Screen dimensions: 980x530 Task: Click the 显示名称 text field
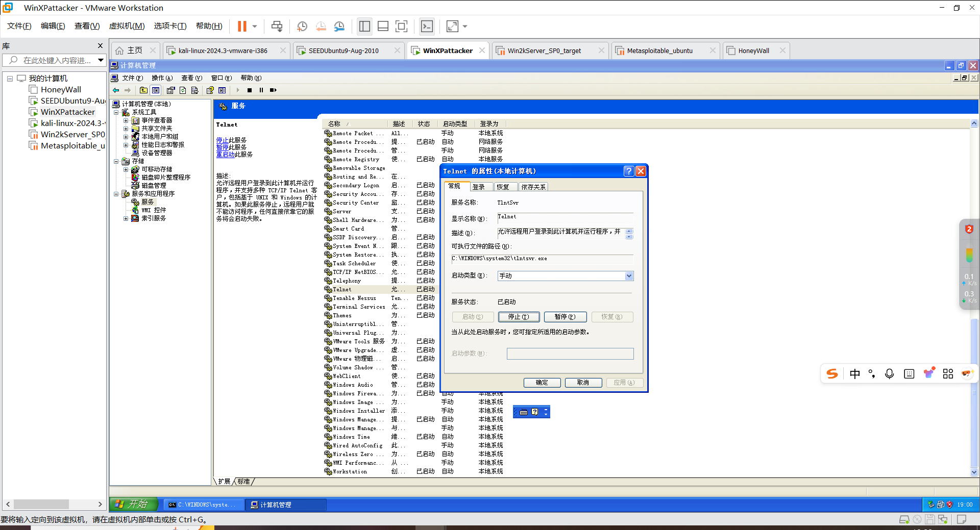coord(565,218)
